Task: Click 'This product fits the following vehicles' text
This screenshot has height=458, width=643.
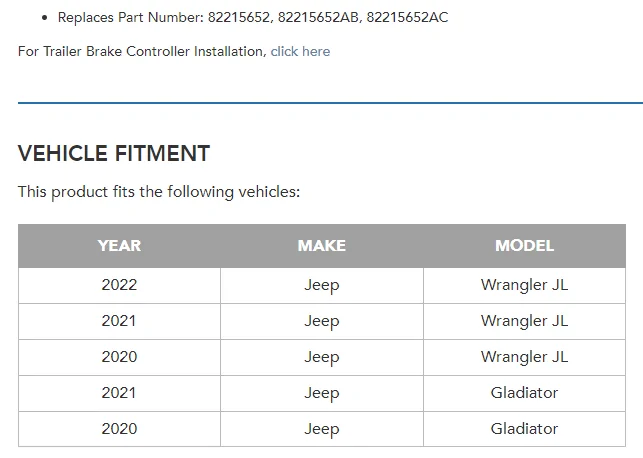Action: [159, 192]
